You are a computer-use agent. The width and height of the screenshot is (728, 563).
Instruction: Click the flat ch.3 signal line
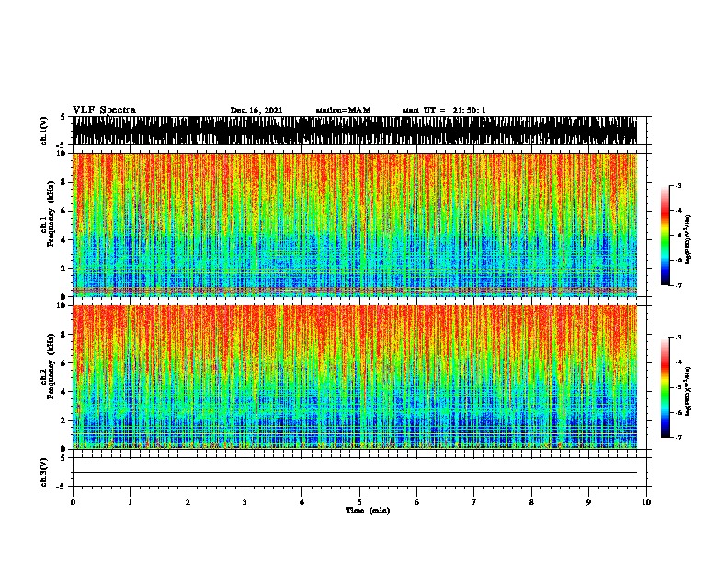coord(355,473)
